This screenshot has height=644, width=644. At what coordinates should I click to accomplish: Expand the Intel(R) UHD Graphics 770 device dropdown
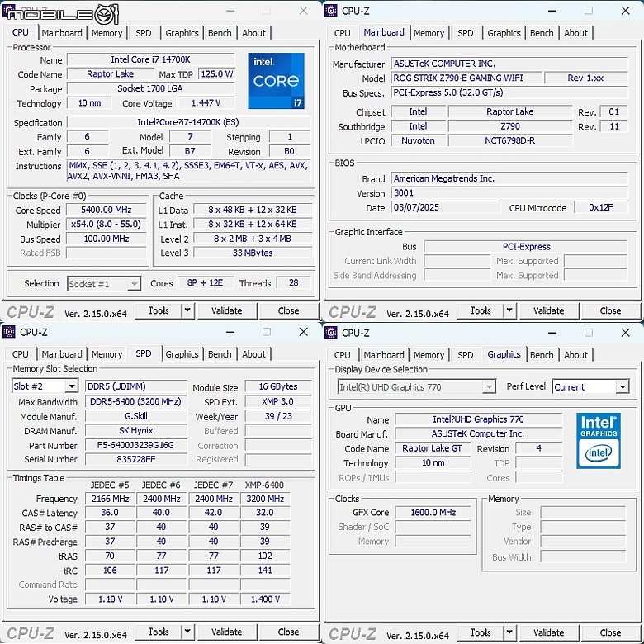pos(489,387)
